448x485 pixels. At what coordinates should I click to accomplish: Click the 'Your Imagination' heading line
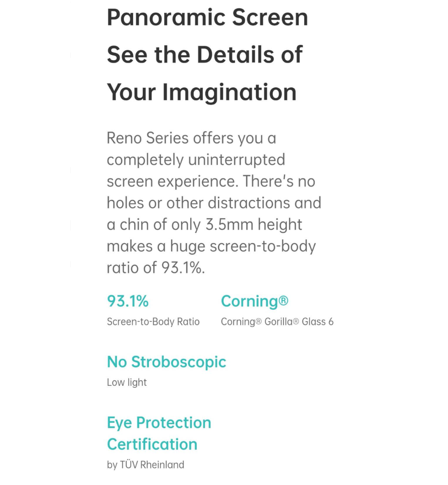pyautogui.click(x=202, y=93)
